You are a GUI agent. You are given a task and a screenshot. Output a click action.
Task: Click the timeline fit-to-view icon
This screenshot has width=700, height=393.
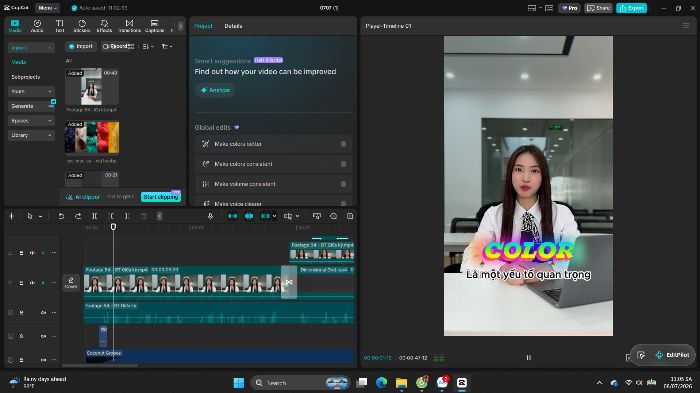[350, 216]
